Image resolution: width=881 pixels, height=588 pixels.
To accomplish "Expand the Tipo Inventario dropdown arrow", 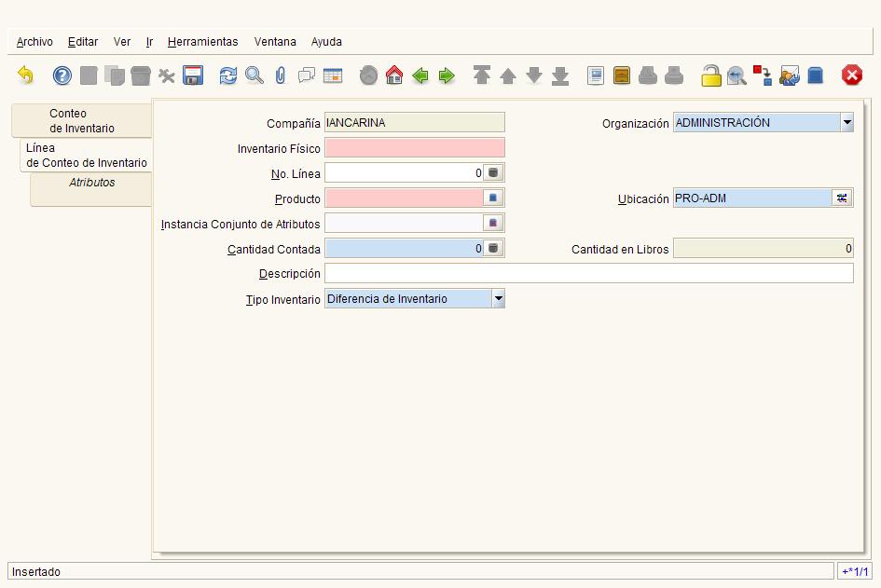I will 499,298.
